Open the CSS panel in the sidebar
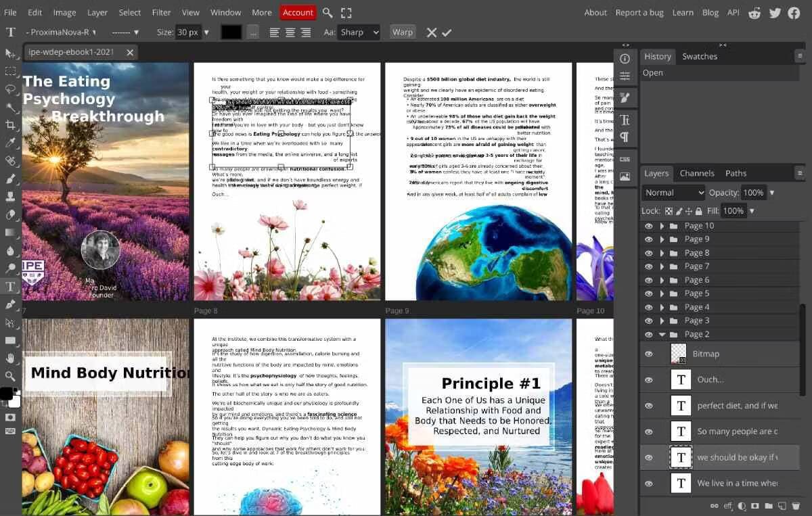 tap(625, 160)
